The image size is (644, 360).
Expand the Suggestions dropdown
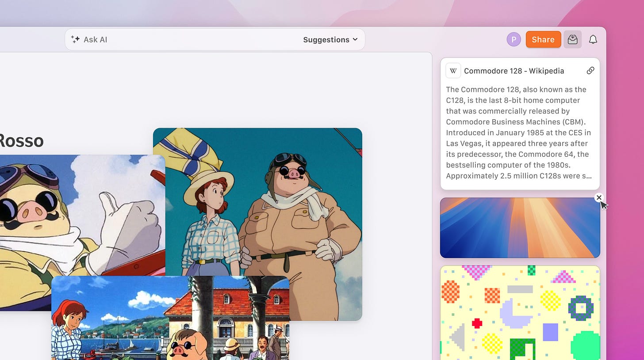pyautogui.click(x=330, y=39)
